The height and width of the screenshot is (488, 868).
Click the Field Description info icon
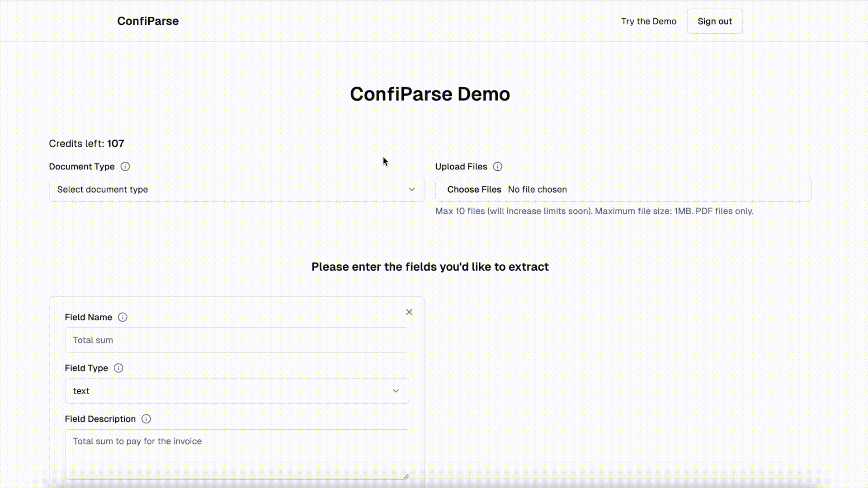(146, 419)
